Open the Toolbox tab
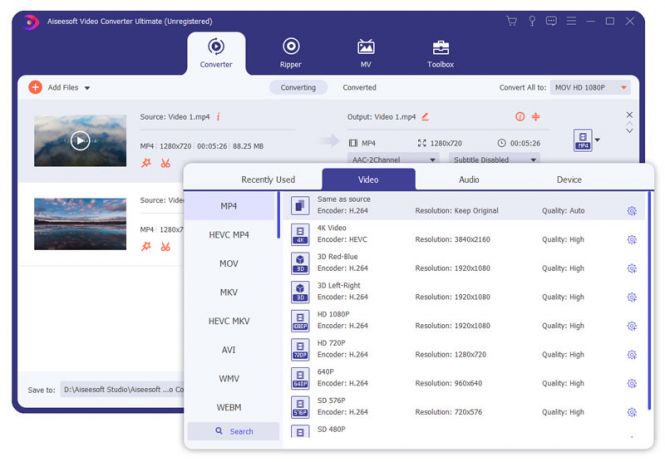Viewport: 665px width, 462px height. (440, 53)
